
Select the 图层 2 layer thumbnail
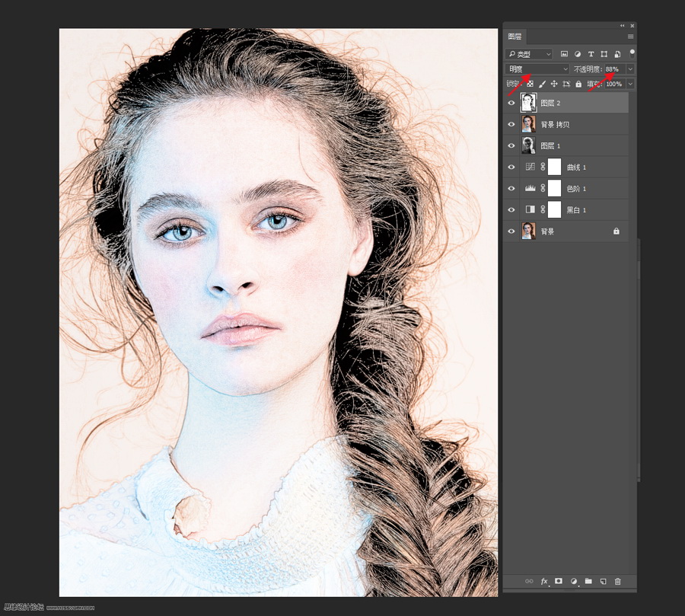pyautogui.click(x=529, y=104)
